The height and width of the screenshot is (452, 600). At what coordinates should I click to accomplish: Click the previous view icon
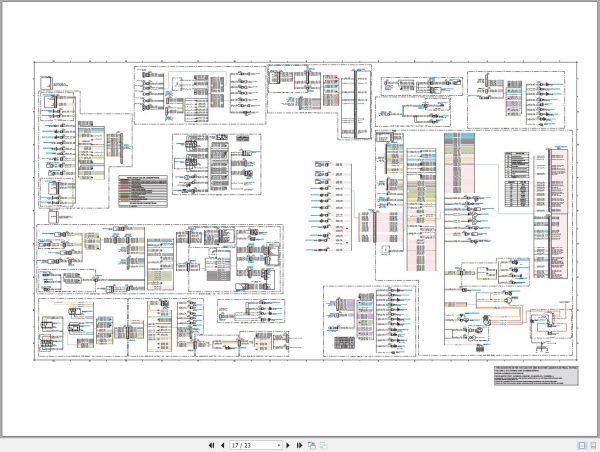tap(312, 445)
